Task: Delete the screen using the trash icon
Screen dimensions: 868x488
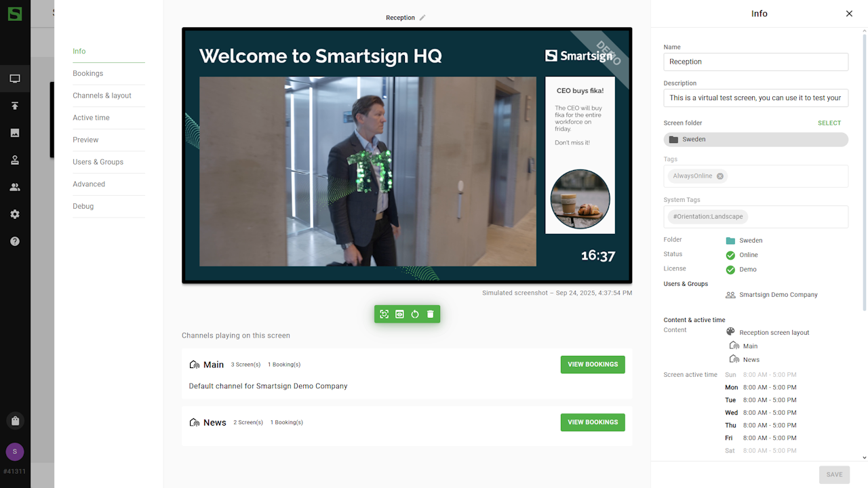Action: pyautogui.click(x=430, y=314)
